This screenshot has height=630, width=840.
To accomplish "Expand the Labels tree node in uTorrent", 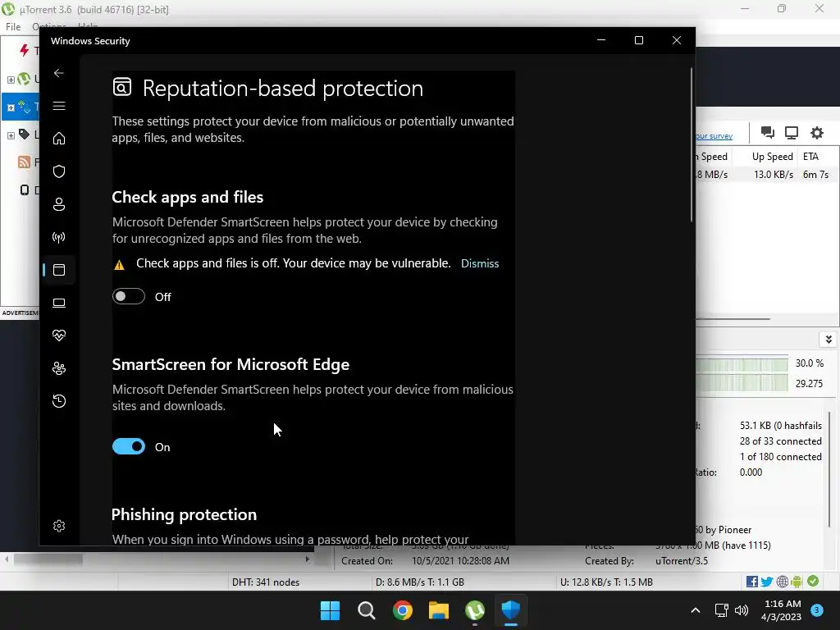I will click(x=11, y=135).
